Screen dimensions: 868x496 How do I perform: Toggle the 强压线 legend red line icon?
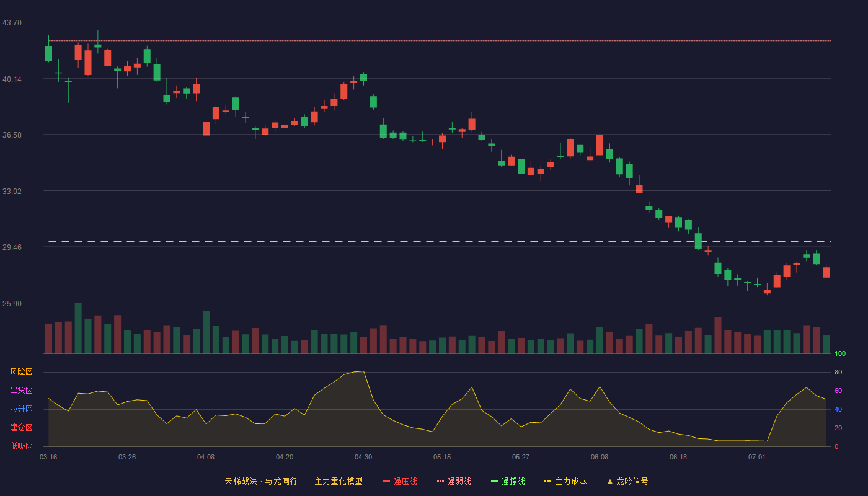[x=386, y=481]
